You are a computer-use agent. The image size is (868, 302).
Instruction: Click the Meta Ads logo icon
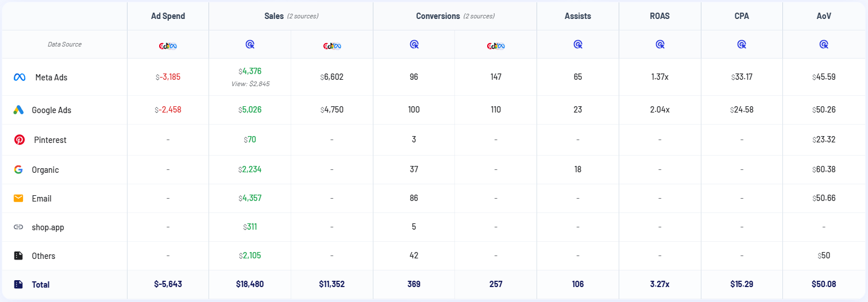[20, 77]
